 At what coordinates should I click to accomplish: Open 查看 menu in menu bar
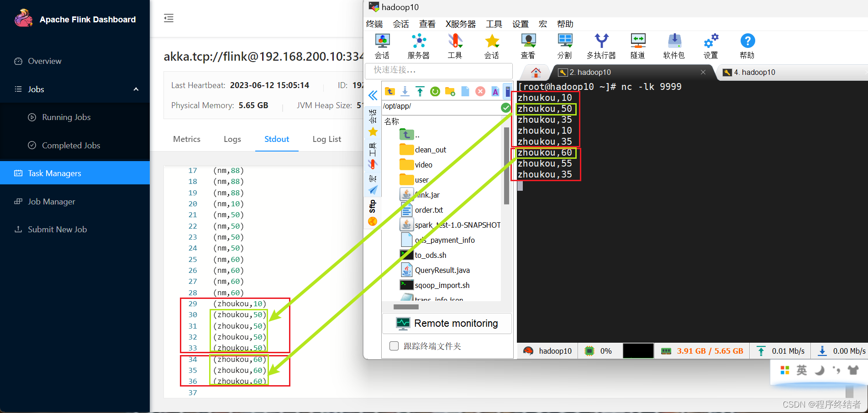[427, 24]
